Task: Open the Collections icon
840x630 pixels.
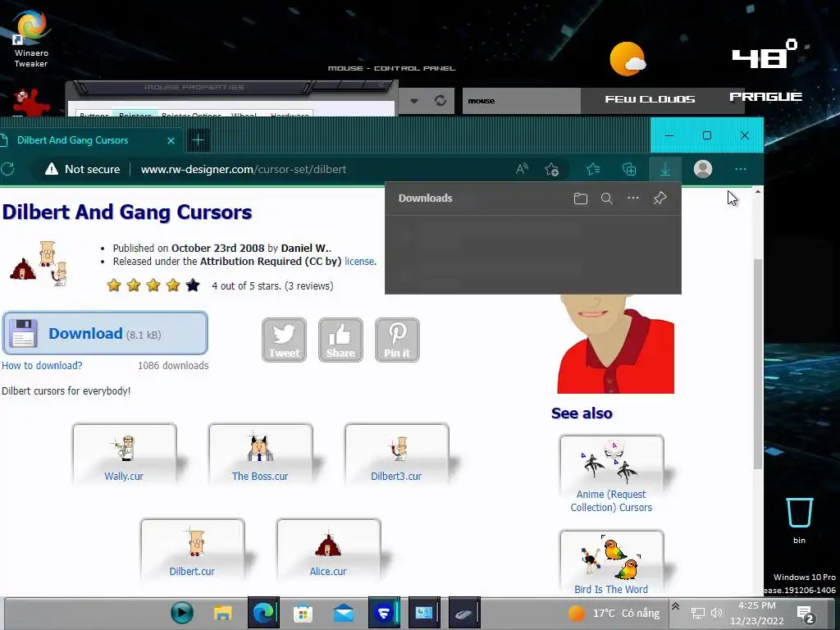Action: (629, 169)
